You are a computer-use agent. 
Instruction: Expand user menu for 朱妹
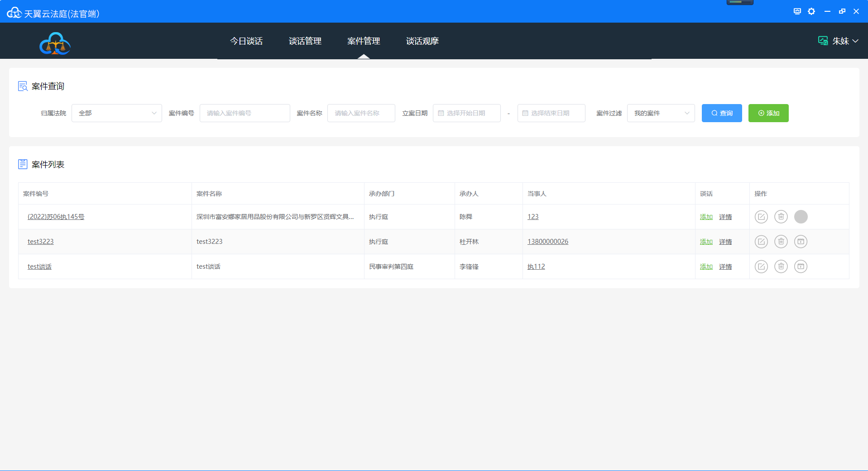pyautogui.click(x=839, y=41)
